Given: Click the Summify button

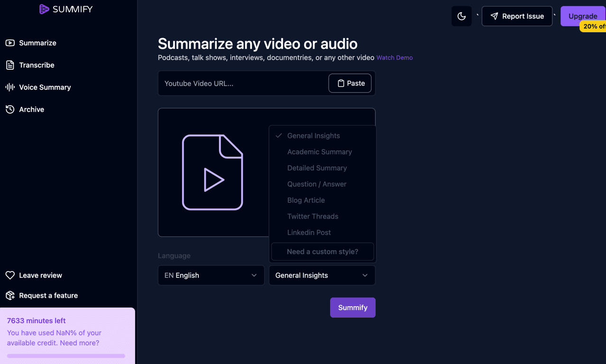Looking at the screenshot, I should pos(352,308).
